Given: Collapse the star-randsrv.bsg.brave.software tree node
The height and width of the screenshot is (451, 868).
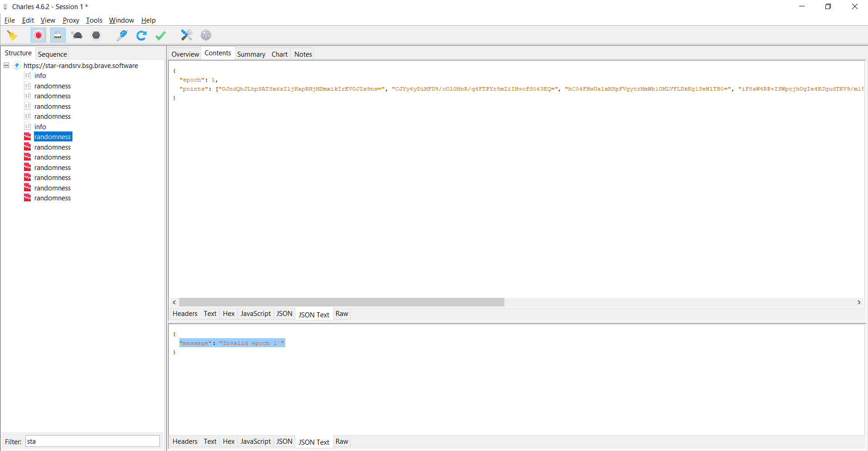Looking at the screenshot, I should pos(6,65).
